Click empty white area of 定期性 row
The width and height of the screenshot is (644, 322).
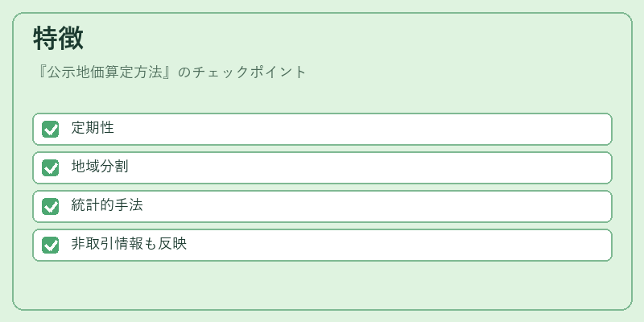[361, 129]
